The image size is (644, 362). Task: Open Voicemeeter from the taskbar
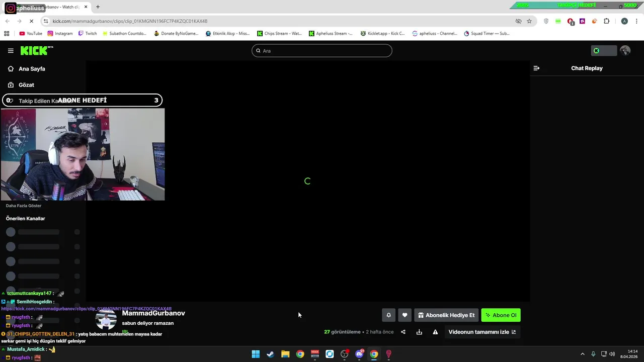[315, 354]
